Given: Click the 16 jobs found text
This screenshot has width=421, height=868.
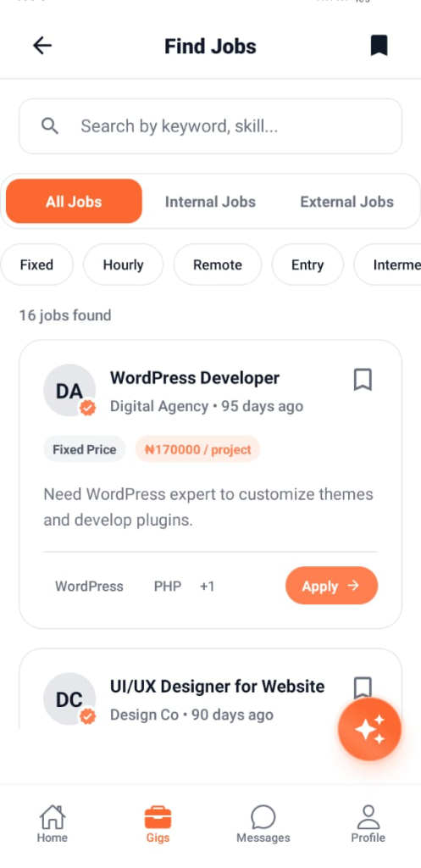Looking at the screenshot, I should [65, 315].
